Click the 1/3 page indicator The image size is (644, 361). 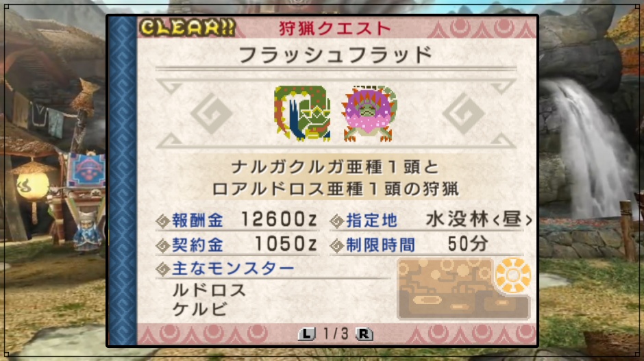(336, 334)
